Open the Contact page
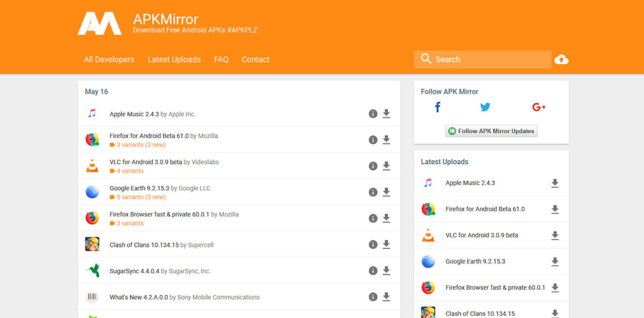 coord(255,60)
